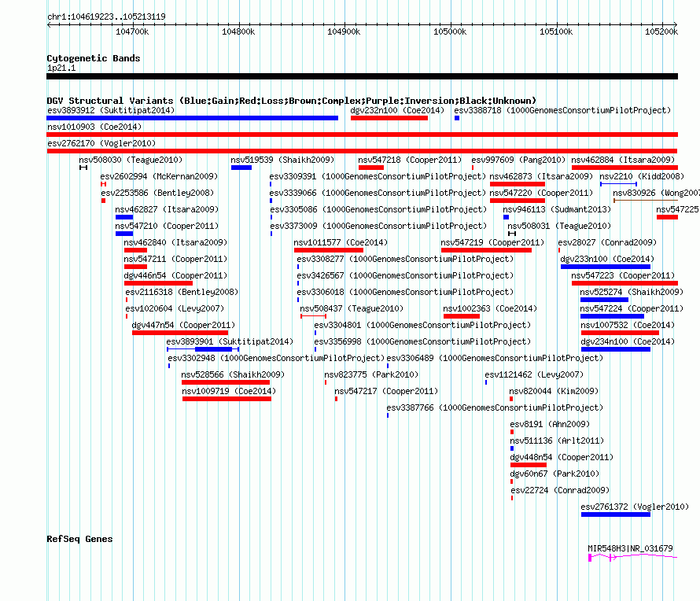Open esv997609 (Pang2010) variant
This screenshot has height=601, width=700.
click(x=518, y=160)
